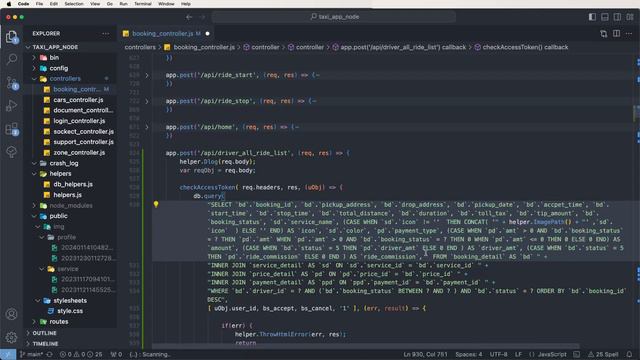The image size is (640, 360).
Task: Open cars_controller.js file
Action: (x=78, y=100)
